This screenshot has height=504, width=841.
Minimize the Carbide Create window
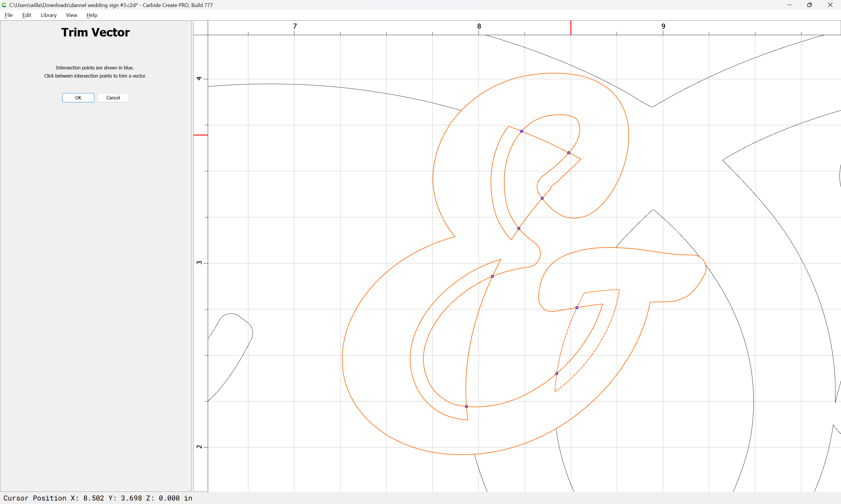(x=789, y=5)
